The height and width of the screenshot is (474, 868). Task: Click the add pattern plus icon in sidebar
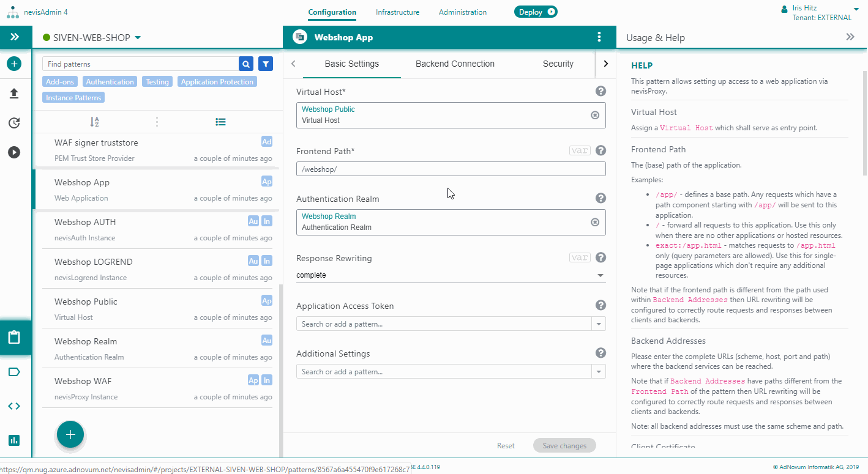15,64
